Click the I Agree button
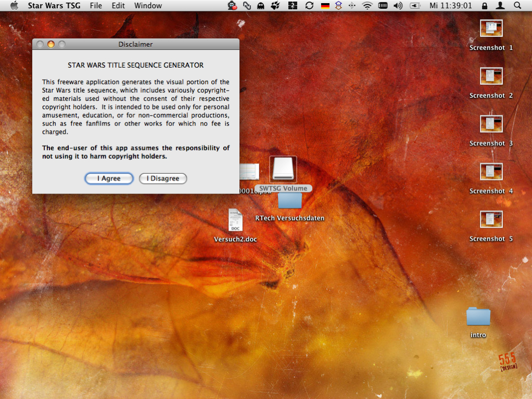 tap(109, 178)
